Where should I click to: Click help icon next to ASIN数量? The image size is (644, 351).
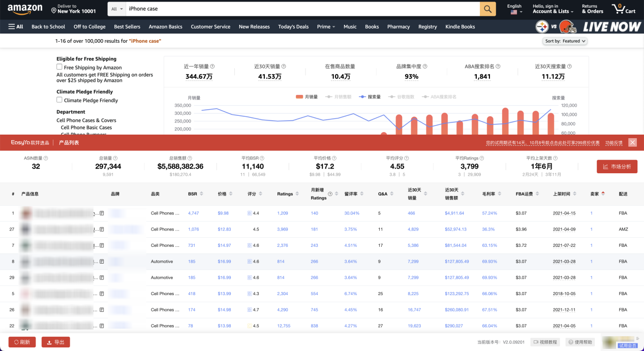(x=47, y=158)
